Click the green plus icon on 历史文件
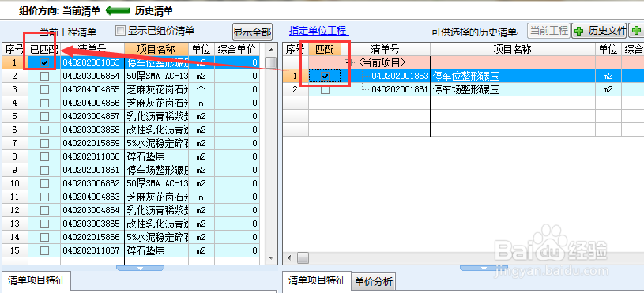 click(579, 31)
